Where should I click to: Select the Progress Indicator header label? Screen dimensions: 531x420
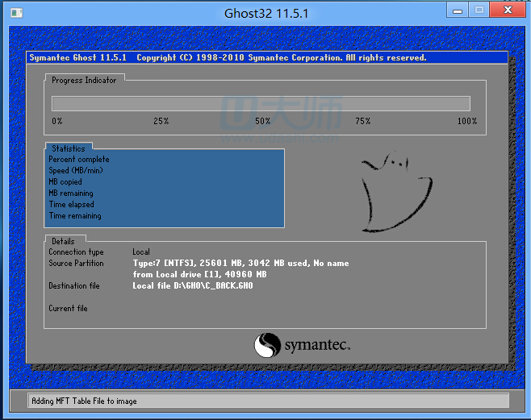tap(84, 81)
